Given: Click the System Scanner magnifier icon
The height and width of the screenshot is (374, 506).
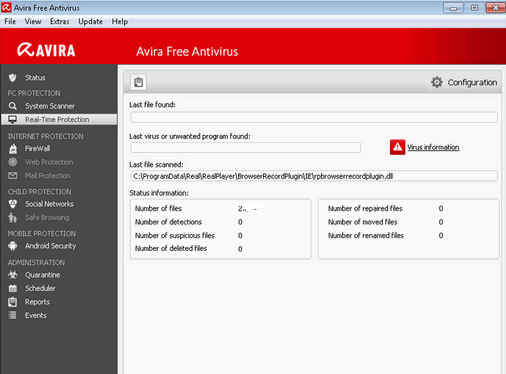Looking at the screenshot, I should pyautogui.click(x=13, y=106).
